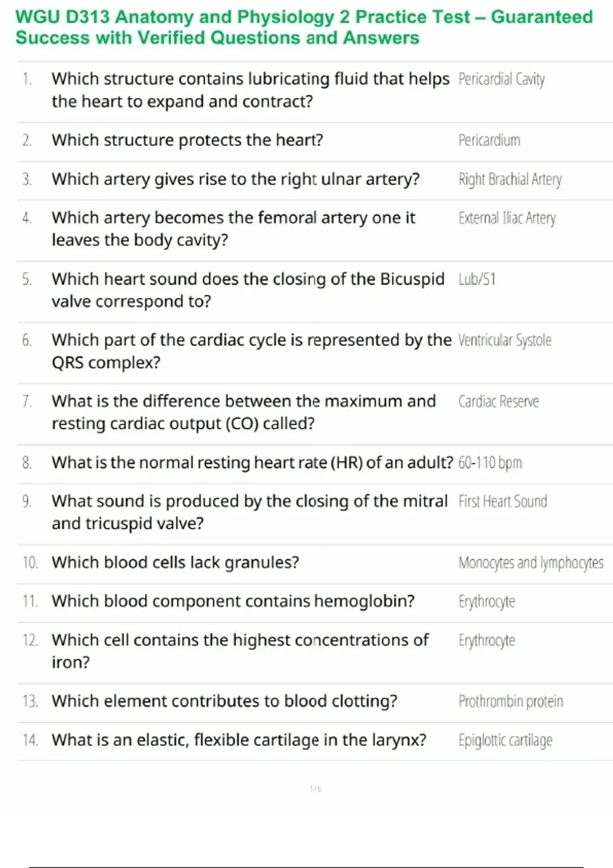Click the "Pericardium" answer text
This screenshot has width=613, height=868.
coord(489,140)
